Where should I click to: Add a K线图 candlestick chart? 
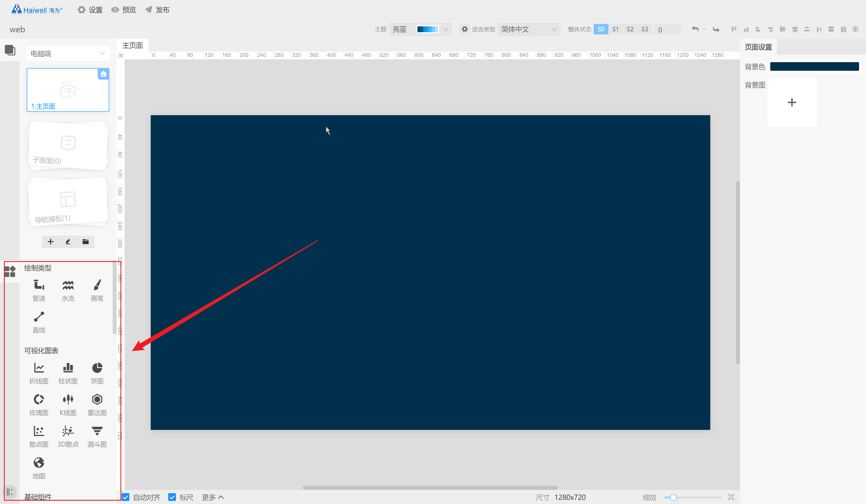[68, 405]
